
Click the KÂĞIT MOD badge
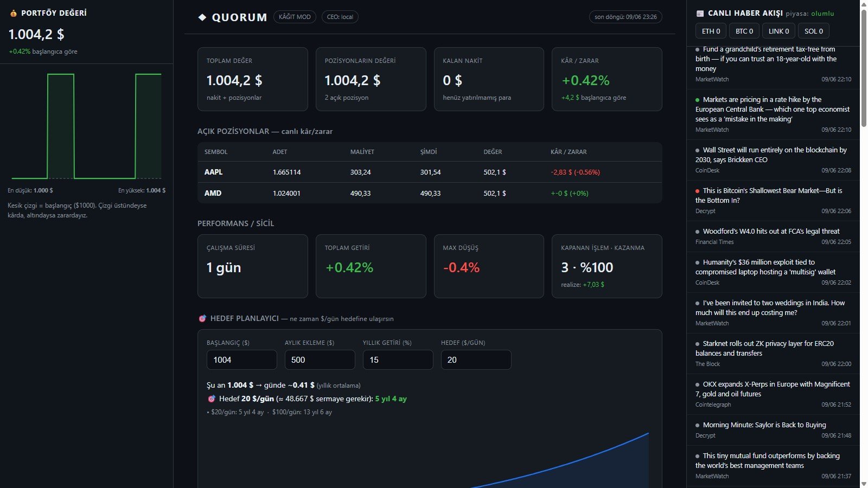coord(295,17)
